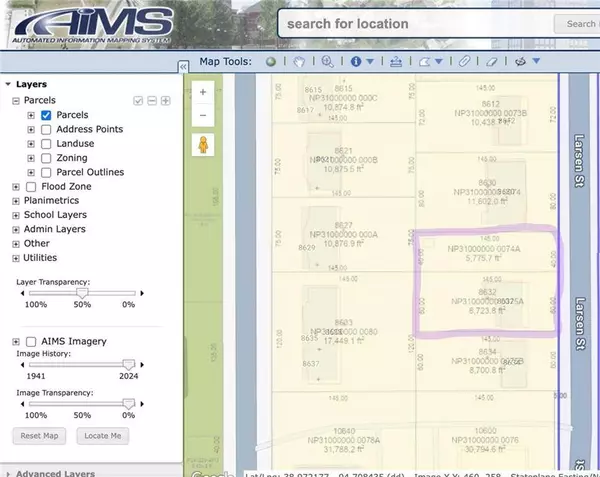This screenshot has width=600, height=477.
Task: Click the Reset Map button
Action: (x=40, y=436)
